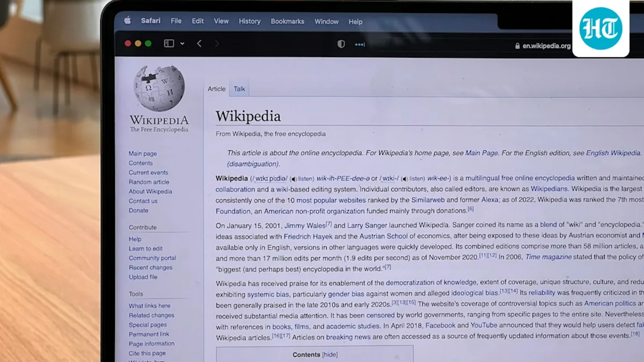Screen dimensions: 644x362
Task: Follow the Jimmy Wales link
Action: pos(305,226)
